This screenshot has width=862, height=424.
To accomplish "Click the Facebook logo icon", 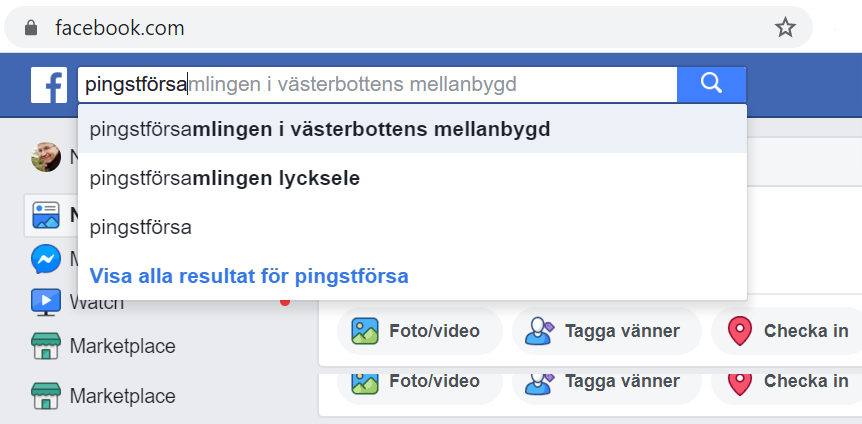I will 48,85.
